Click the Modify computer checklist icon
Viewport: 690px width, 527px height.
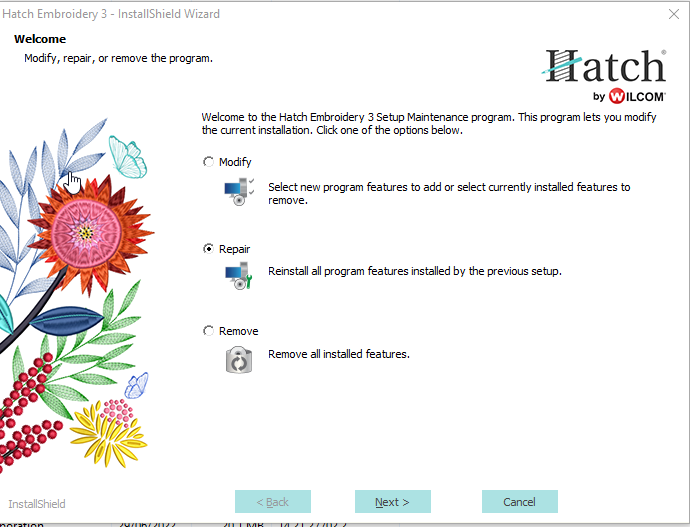tap(239, 191)
